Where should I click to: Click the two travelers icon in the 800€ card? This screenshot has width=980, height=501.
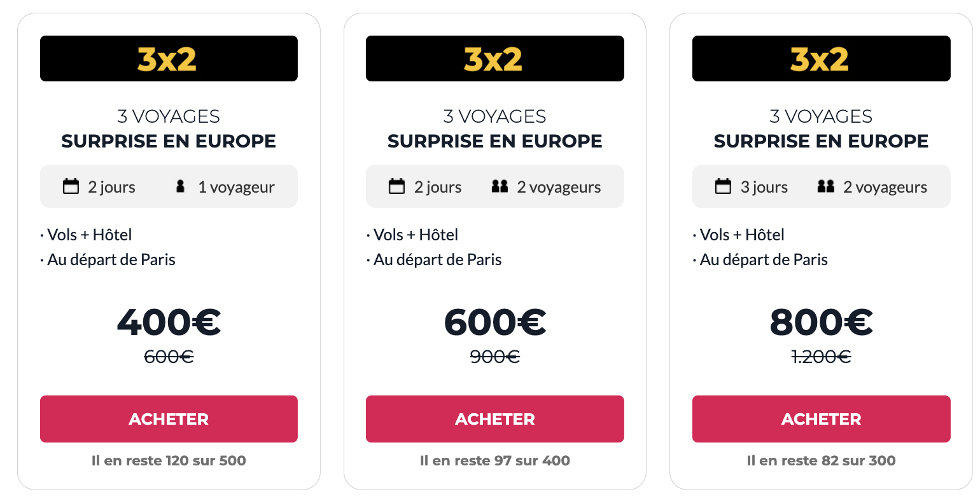pos(826,186)
